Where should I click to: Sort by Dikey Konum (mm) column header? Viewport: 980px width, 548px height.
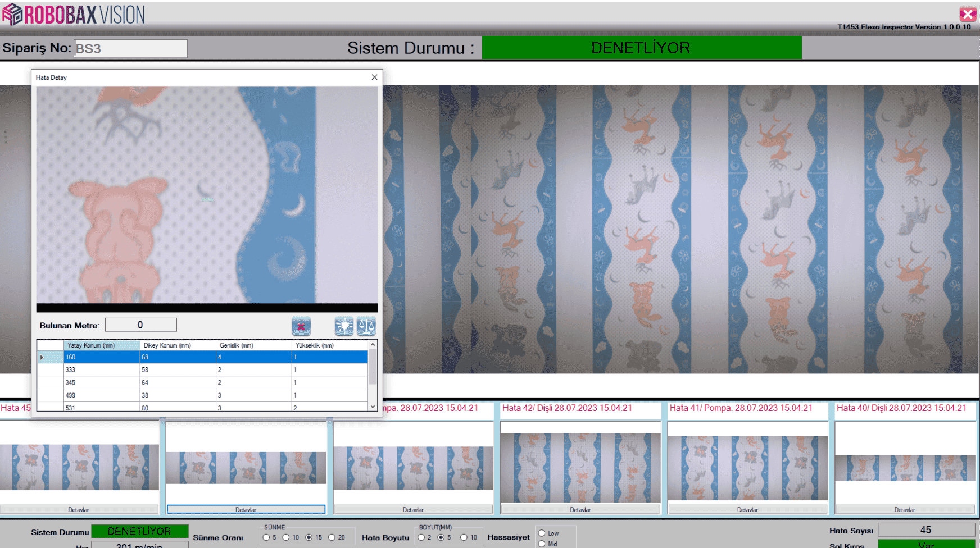tap(178, 345)
